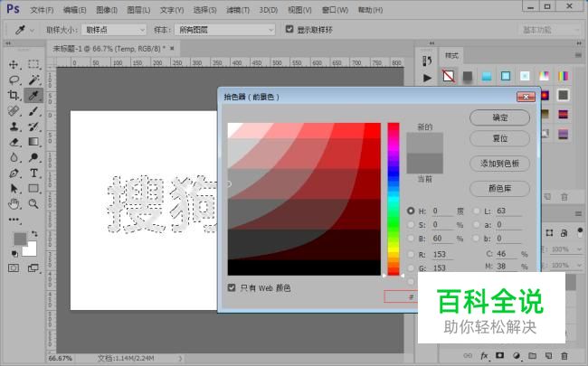Add a layer mask from the bottom bar

pos(500,355)
